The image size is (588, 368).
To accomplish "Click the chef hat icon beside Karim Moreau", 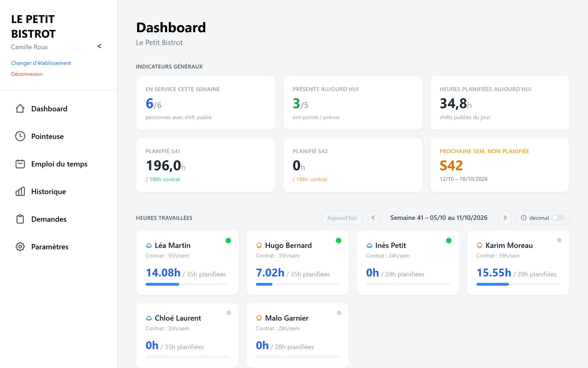I will [480, 245].
